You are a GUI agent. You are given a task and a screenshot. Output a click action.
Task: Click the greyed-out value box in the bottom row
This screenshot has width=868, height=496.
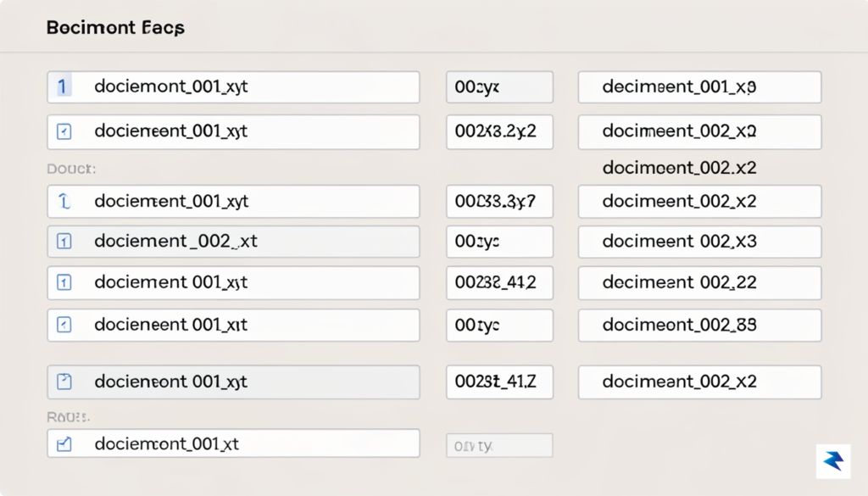pyautogui.click(x=499, y=446)
